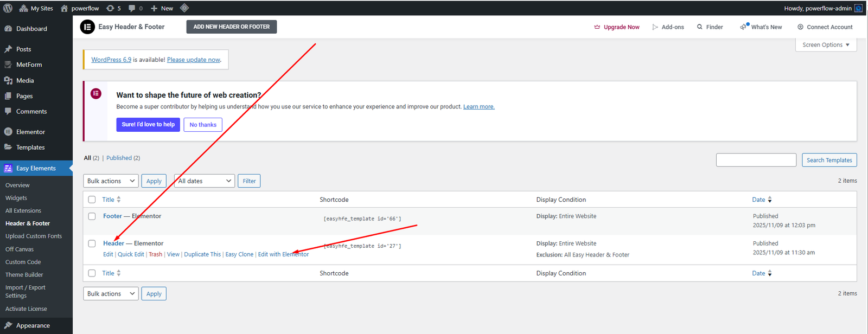Image resolution: width=868 pixels, height=334 pixels.
Task: Click Edit with Elementor link for Header
Action: [x=283, y=254]
